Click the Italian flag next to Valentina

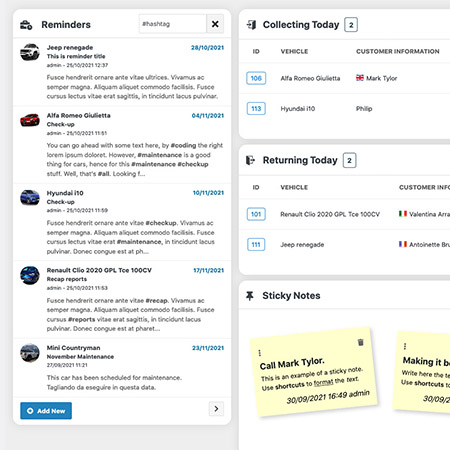click(403, 214)
